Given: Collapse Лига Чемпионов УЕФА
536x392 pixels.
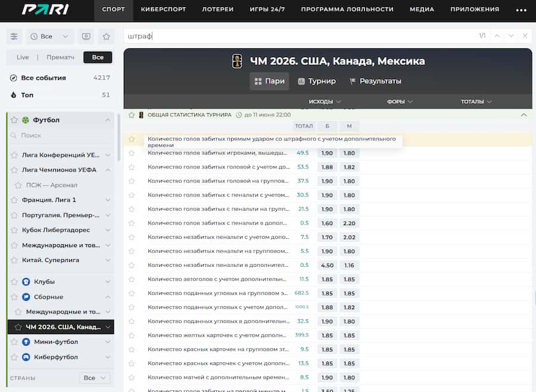Looking at the screenshot, I should pos(108,170).
